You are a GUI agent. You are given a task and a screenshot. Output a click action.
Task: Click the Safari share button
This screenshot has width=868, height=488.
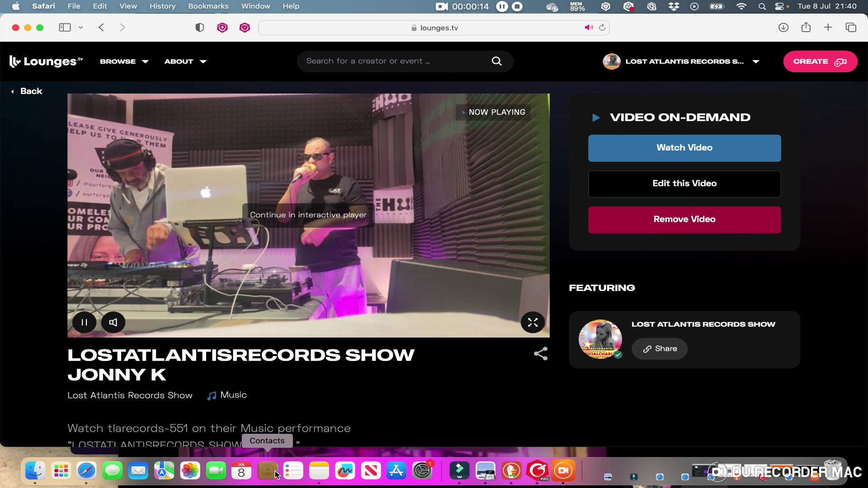coord(806,27)
